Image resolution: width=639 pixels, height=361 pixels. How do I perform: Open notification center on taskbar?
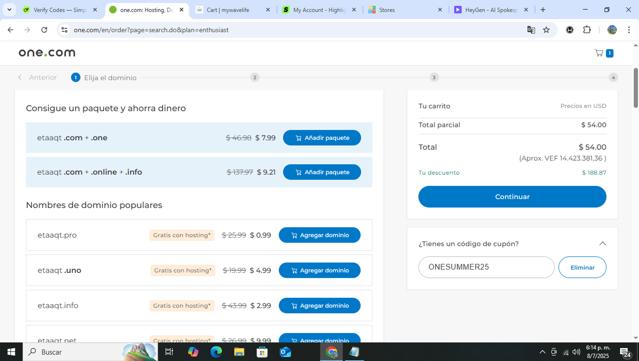625,352
